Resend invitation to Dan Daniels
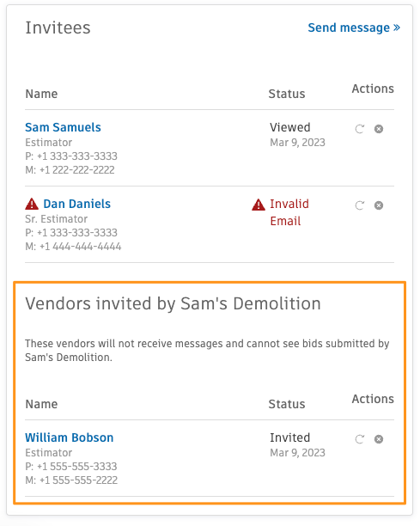420x526 pixels. pyautogui.click(x=360, y=205)
